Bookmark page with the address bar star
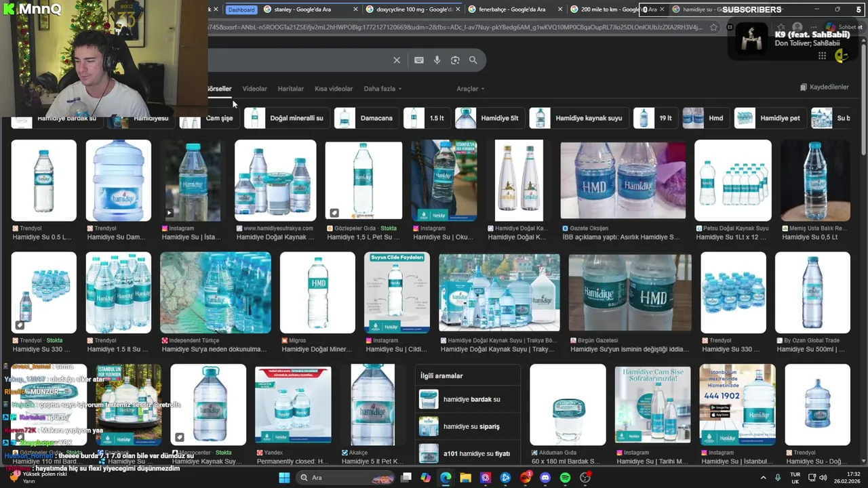The width and height of the screenshot is (868, 488). click(x=714, y=27)
